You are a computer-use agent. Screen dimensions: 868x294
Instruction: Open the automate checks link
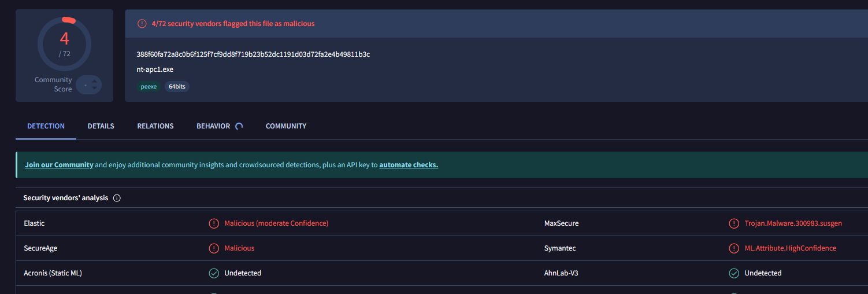(409, 165)
